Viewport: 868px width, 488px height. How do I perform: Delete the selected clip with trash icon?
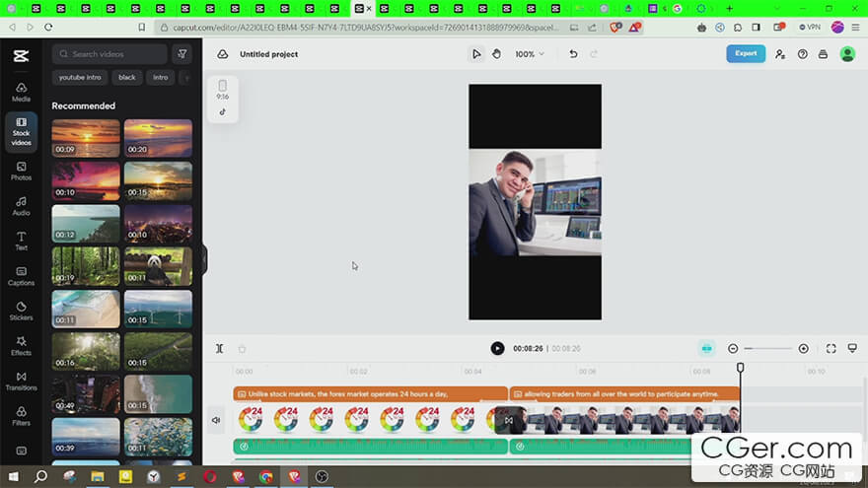coord(242,349)
